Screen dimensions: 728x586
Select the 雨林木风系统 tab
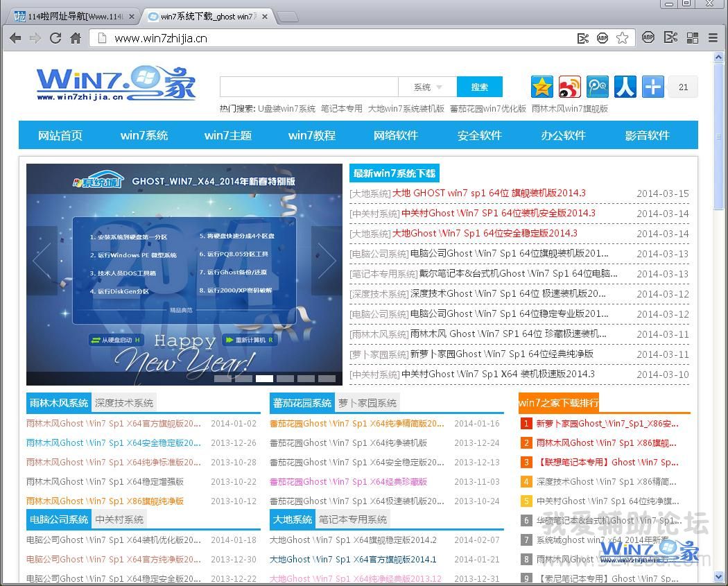pos(59,403)
